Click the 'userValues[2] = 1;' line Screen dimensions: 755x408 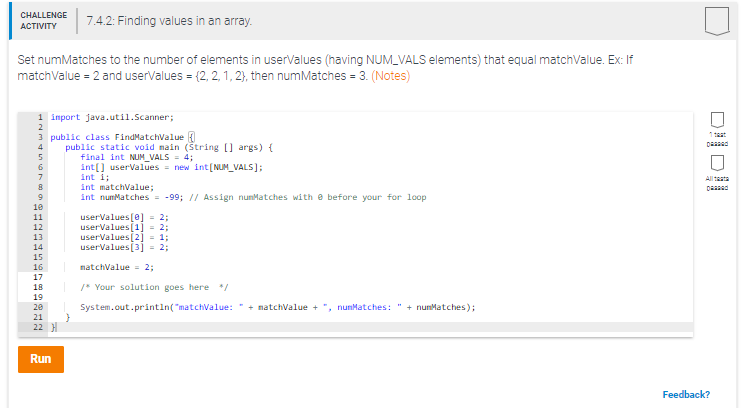click(124, 237)
